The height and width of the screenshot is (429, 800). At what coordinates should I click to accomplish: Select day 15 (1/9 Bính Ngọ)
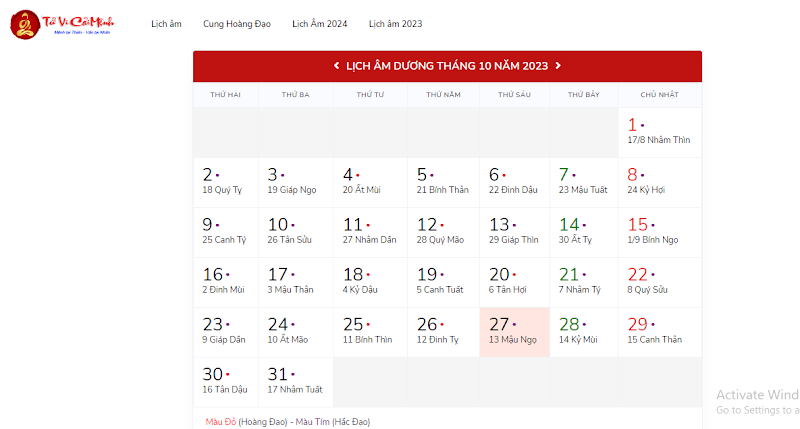tap(660, 232)
